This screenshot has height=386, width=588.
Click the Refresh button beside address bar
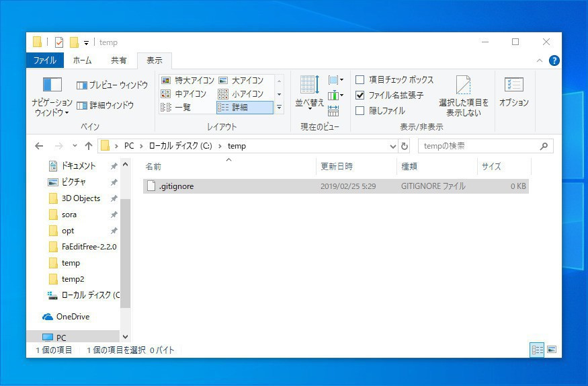point(404,146)
